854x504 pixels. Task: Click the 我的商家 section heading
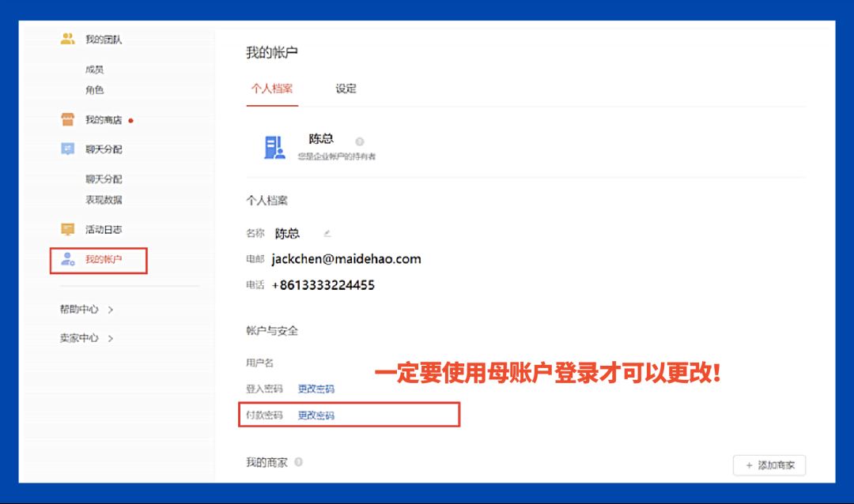[x=266, y=462]
